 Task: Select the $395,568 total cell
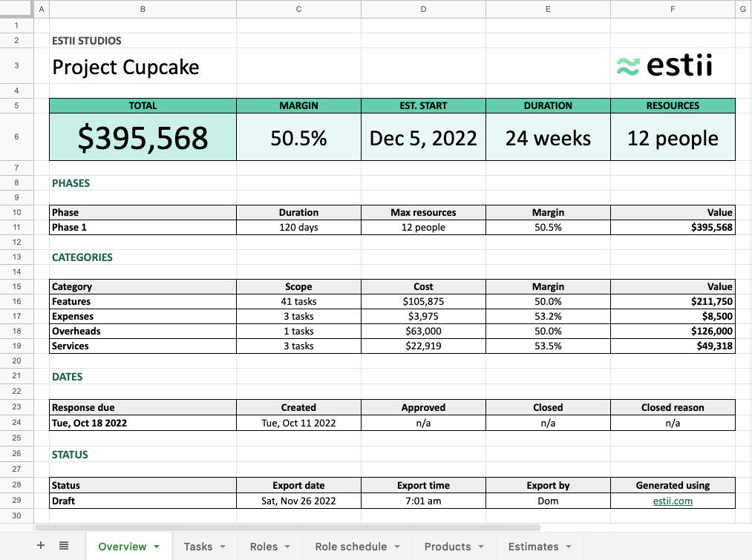pyautogui.click(x=143, y=137)
